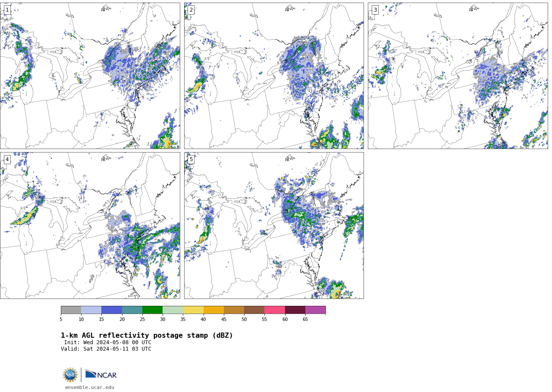The height and width of the screenshot is (392, 552).
Task: Click the pale green 30-35 dBZ swatch
Action: [172, 310]
